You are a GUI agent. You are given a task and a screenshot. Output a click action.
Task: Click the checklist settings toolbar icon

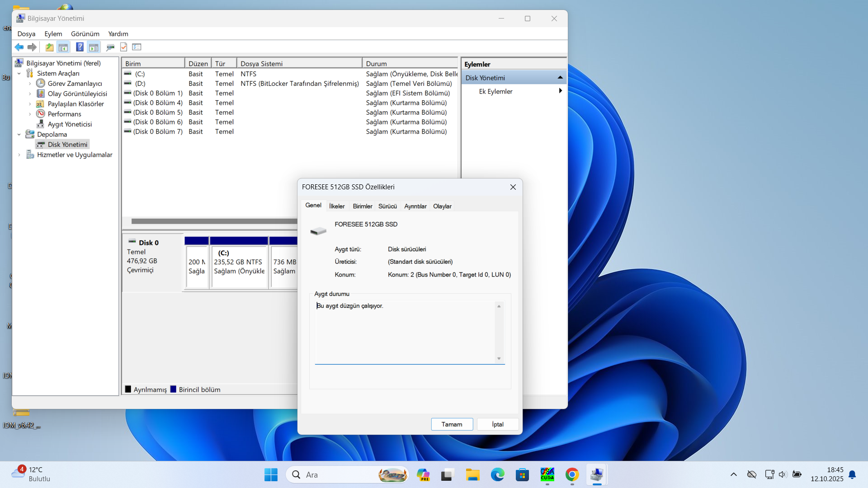pyautogui.click(x=137, y=47)
